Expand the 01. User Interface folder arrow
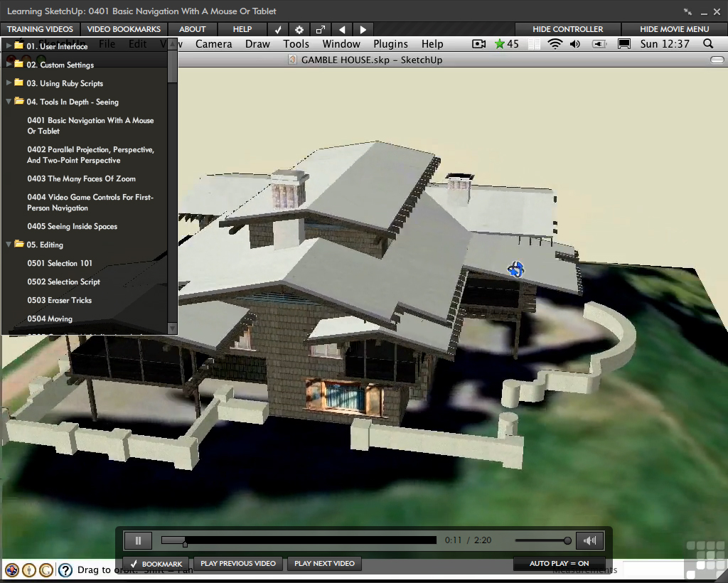Image resolution: width=728 pixels, height=583 pixels. tap(9, 46)
